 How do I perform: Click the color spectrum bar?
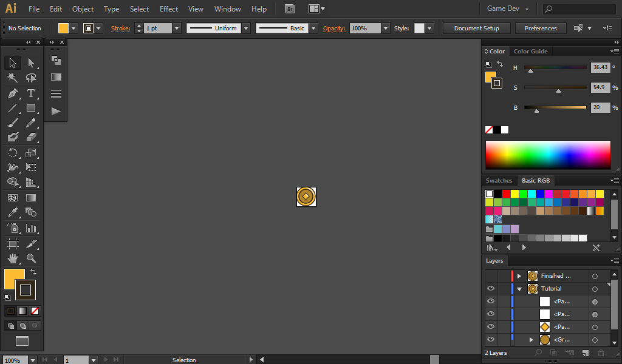click(x=547, y=155)
